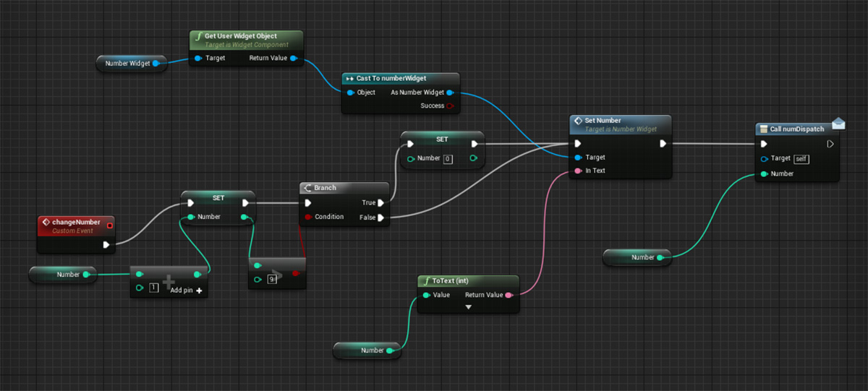Click the boolean output pin of greater-than node
The width and height of the screenshot is (868, 391).
[296, 273]
